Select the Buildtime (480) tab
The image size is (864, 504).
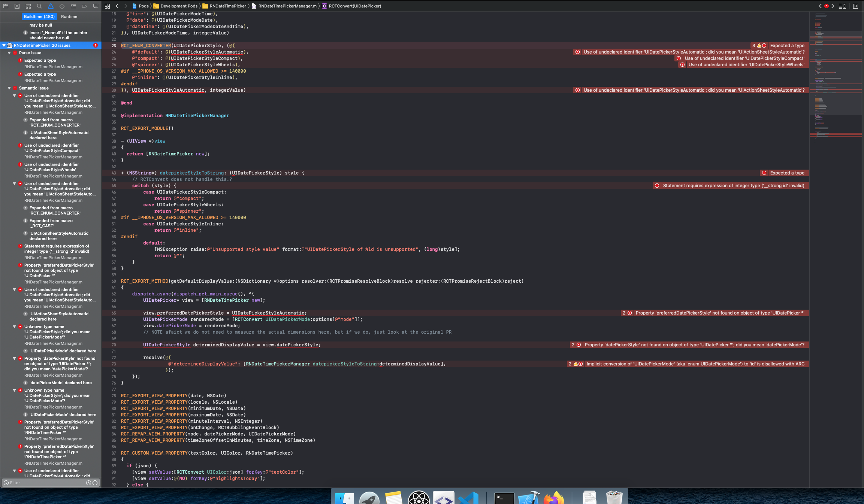[x=39, y=16]
